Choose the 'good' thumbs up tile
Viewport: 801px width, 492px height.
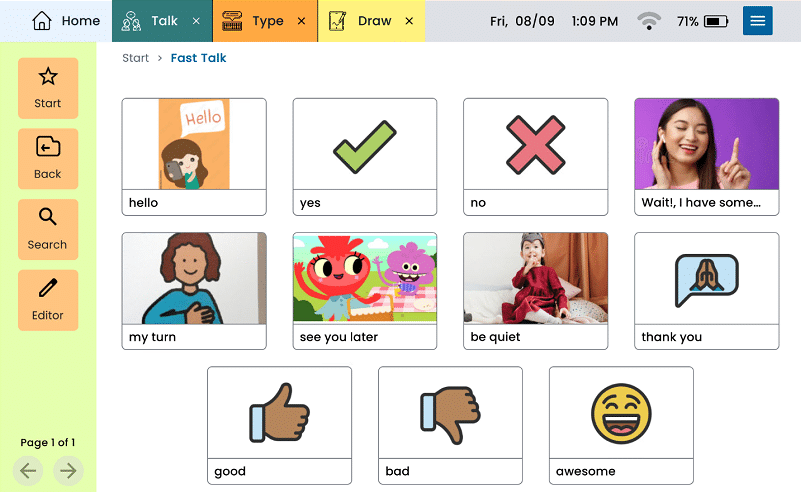pyautogui.click(x=279, y=425)
